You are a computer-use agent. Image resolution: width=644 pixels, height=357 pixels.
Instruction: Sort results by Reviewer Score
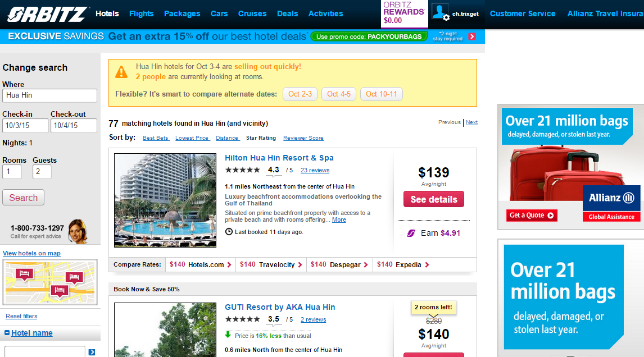point(303,138)
